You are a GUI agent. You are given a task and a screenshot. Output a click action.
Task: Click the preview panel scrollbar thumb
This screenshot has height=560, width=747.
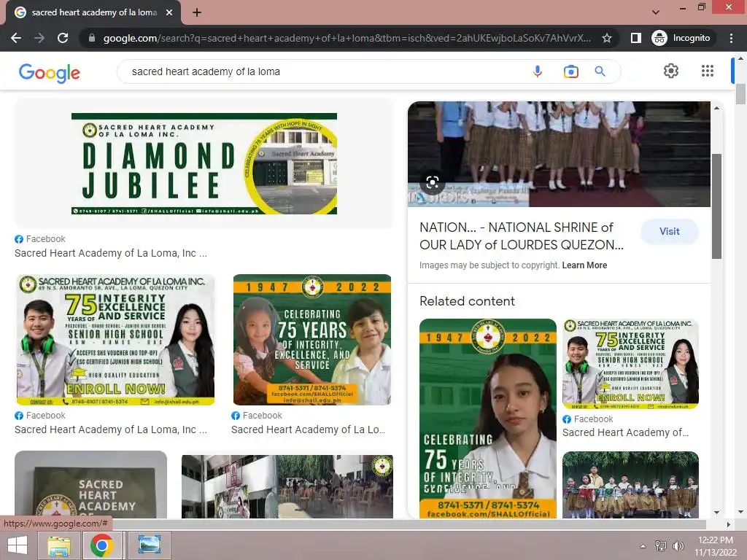click(x=716, y=206)
